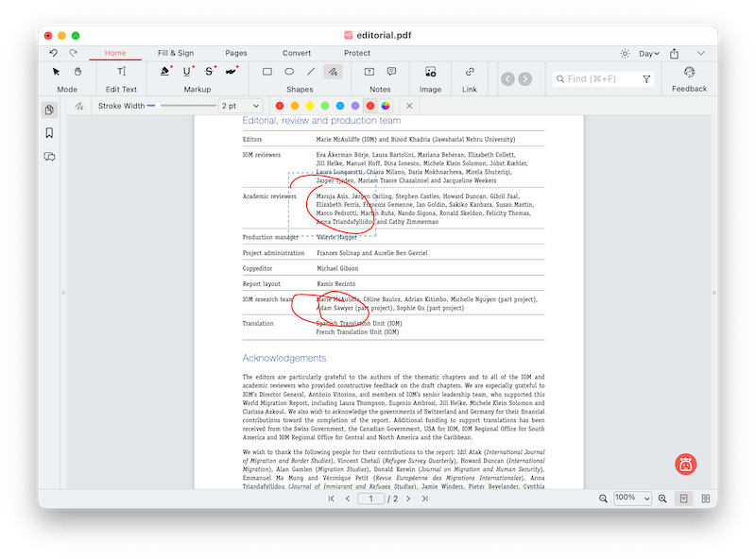Click the redo arrow icon
Viewport: 756px width, 559px height.
[74, 53]
